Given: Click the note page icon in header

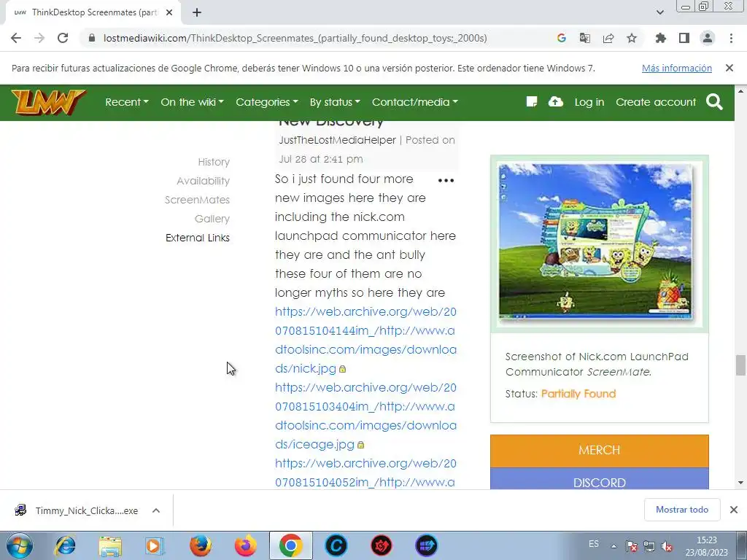Looking at the screenshot, I should tap(532, 101).
